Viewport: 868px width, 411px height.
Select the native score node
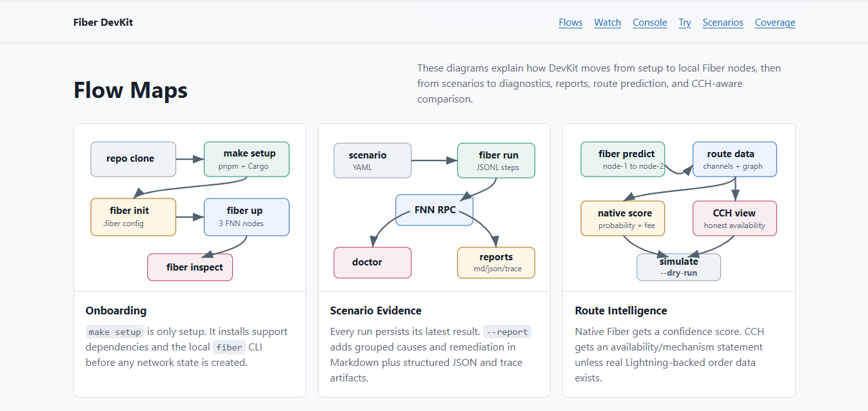(623, 218)
